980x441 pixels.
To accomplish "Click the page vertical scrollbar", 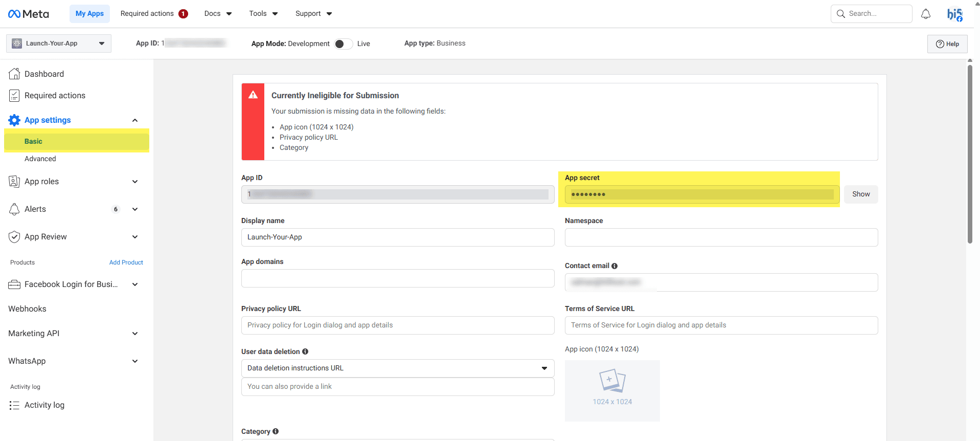I will [x=970, y=153].
